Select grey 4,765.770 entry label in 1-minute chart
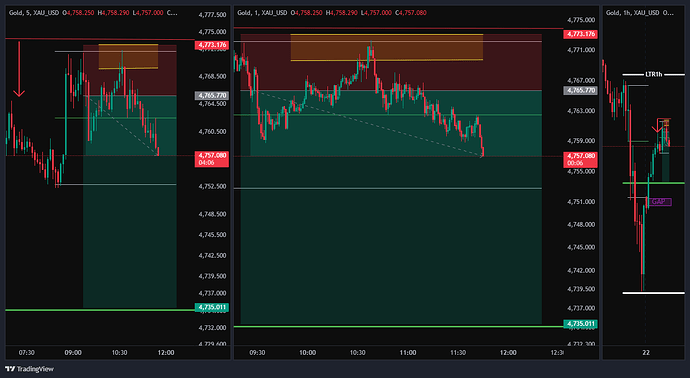The width and height of the screenshot is (690, 378). (580, 90)
